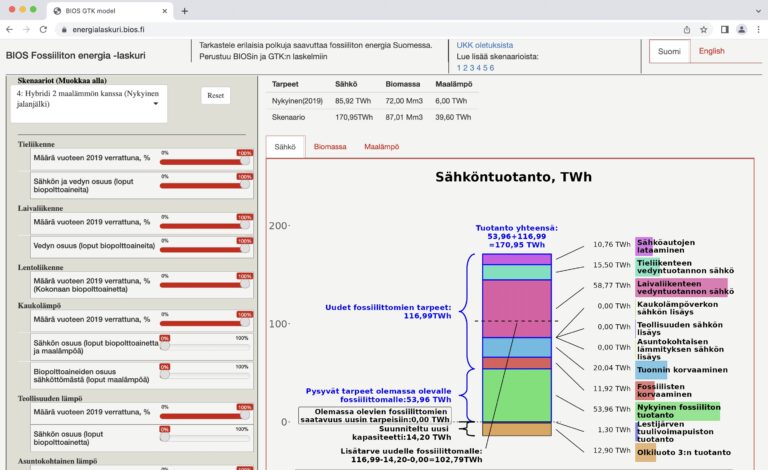Click the orange bar segment below zero

[517, 429]
